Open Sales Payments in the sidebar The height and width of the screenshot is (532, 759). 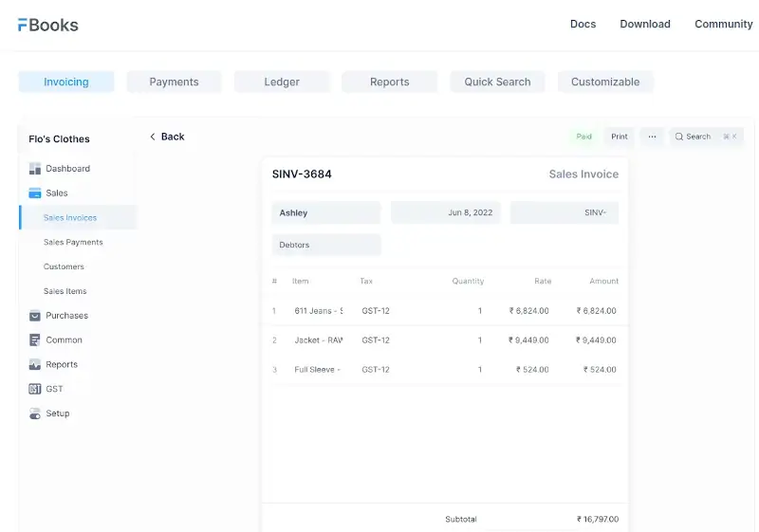73,243
